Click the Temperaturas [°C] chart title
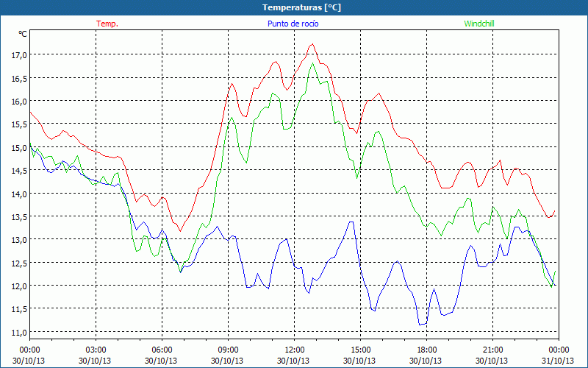This screenshot has width=588, height=368. [x=301, y=7]
